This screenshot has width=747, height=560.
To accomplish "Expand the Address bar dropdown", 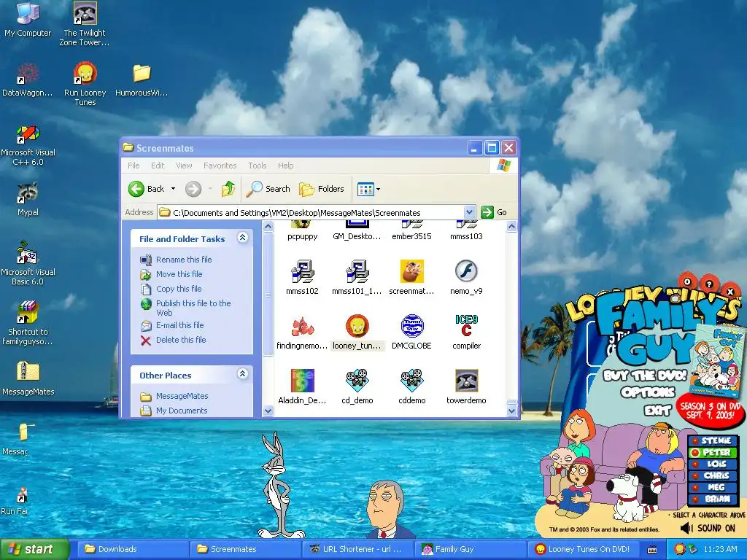I will (x=469, y=212).
